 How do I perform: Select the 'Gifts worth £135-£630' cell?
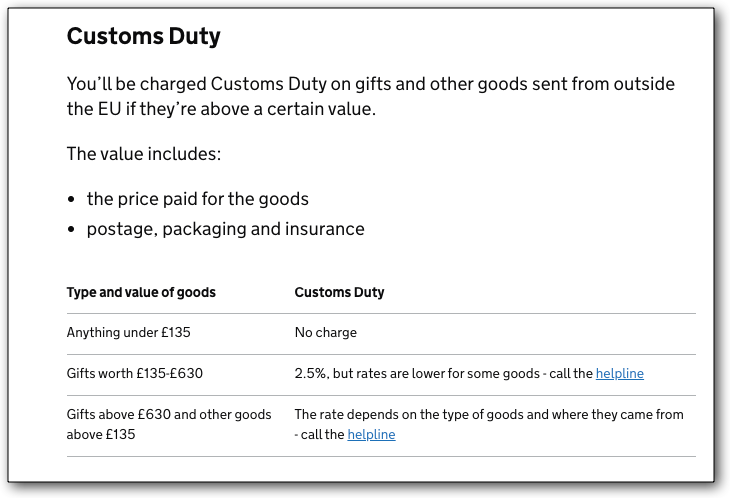pos(134,374)
